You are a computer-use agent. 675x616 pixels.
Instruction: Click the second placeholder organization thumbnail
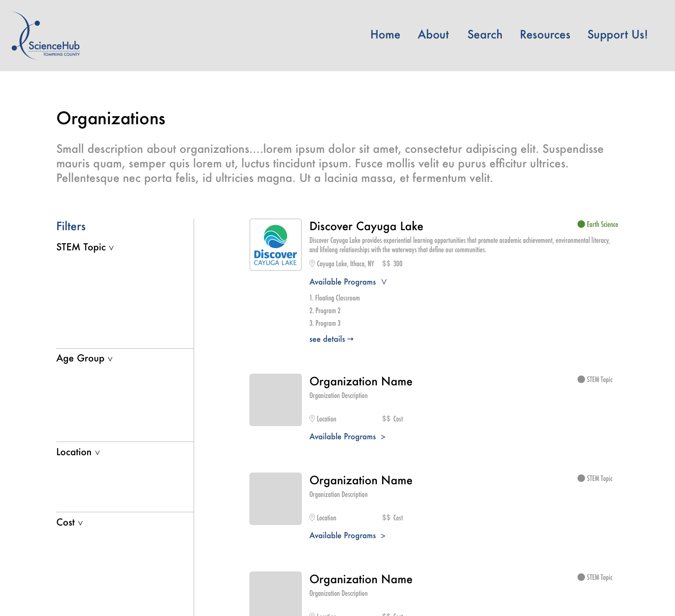pos(276,499)
